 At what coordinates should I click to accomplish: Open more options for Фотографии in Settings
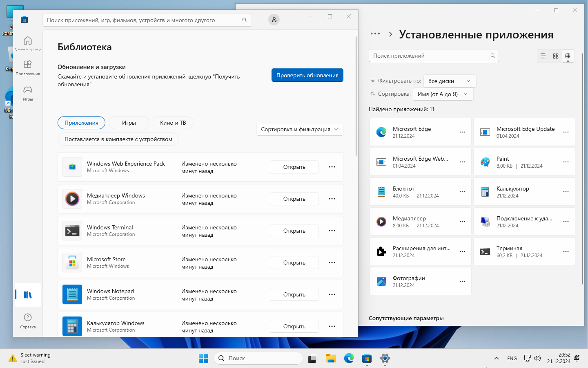[x=462, y=281]
